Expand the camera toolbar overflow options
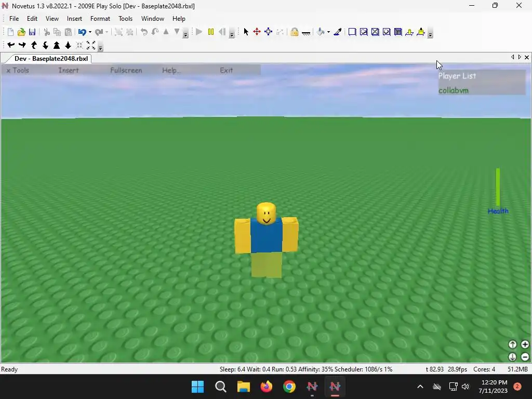 (100, 47)
